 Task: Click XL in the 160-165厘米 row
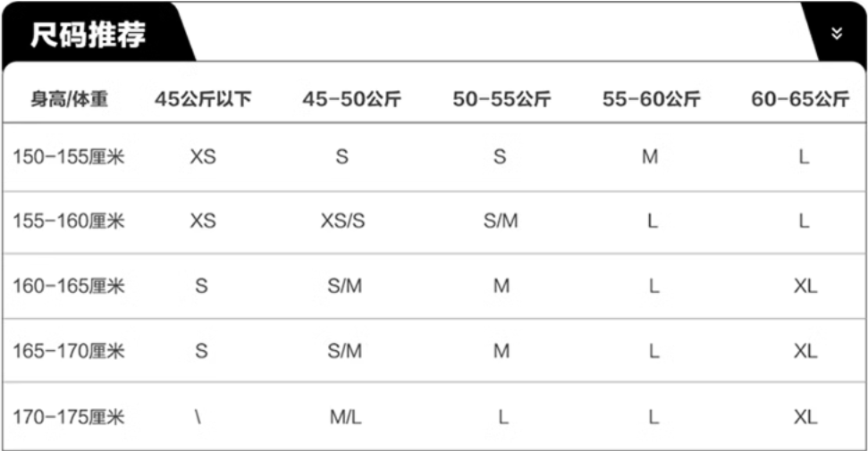pos(805,287)
